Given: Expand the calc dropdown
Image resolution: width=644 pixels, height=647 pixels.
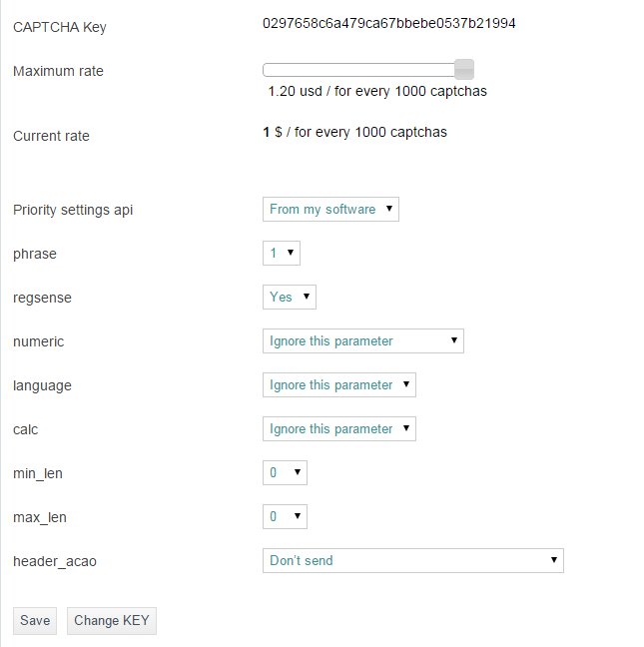Looking at the screenshot, I should pos(338,428).
